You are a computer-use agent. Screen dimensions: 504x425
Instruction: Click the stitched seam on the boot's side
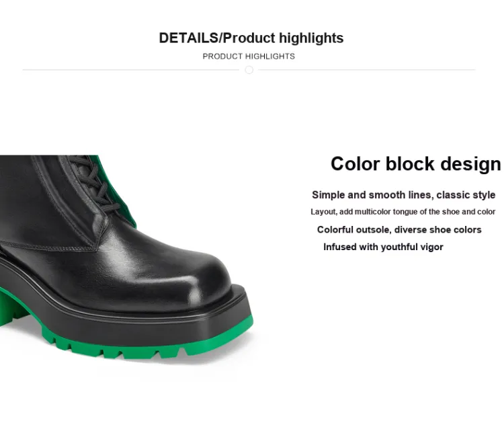pos(48,247)
